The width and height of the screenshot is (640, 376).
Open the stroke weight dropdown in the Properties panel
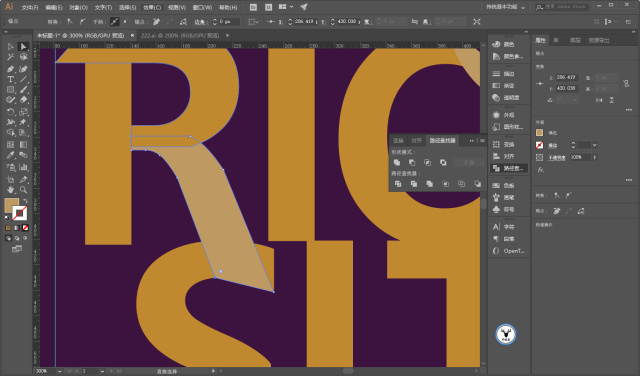click(x=595, y=145)
